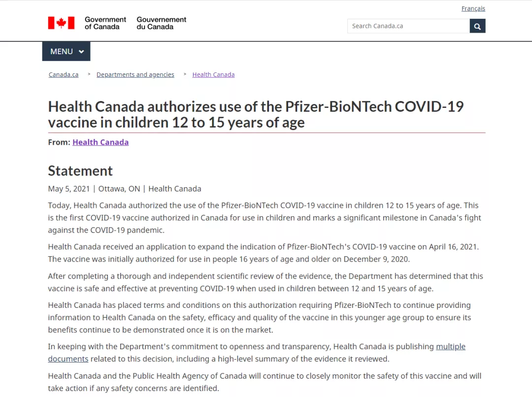Click the breadcrumb arrow after Canada.ca
Screen dimensions: 532x397
[x=89, y=74]
